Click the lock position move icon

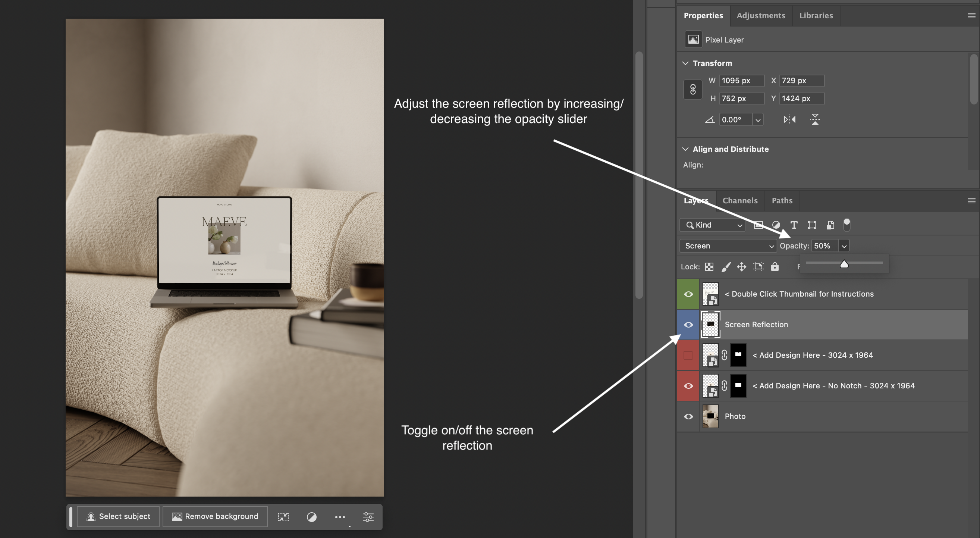741,266
